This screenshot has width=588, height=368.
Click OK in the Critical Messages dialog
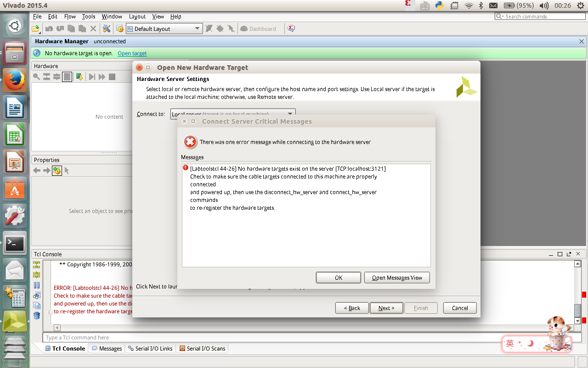339,278
